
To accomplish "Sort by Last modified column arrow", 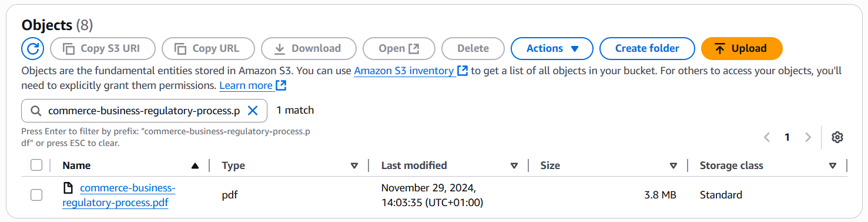I will pos(514,166).
